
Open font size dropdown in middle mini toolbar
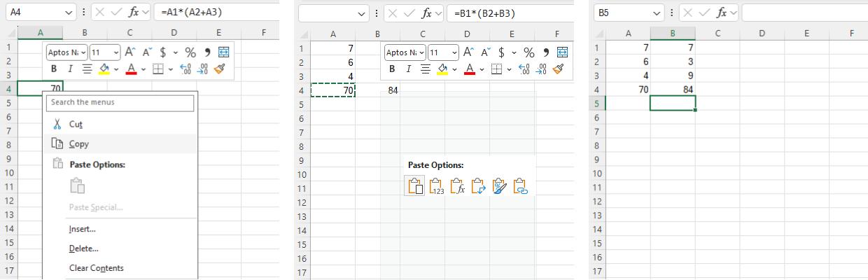pyautogui.click(x=453, y=52)
